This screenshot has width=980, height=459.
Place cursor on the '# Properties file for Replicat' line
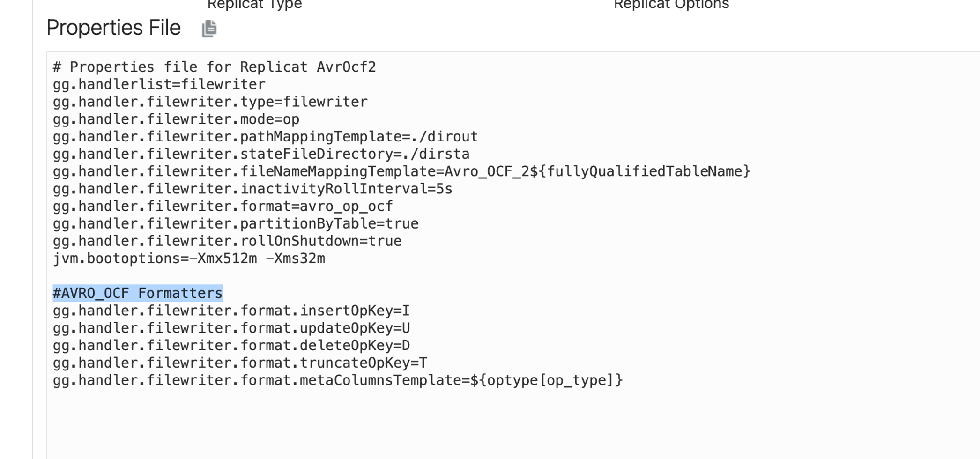click(214, 67)
